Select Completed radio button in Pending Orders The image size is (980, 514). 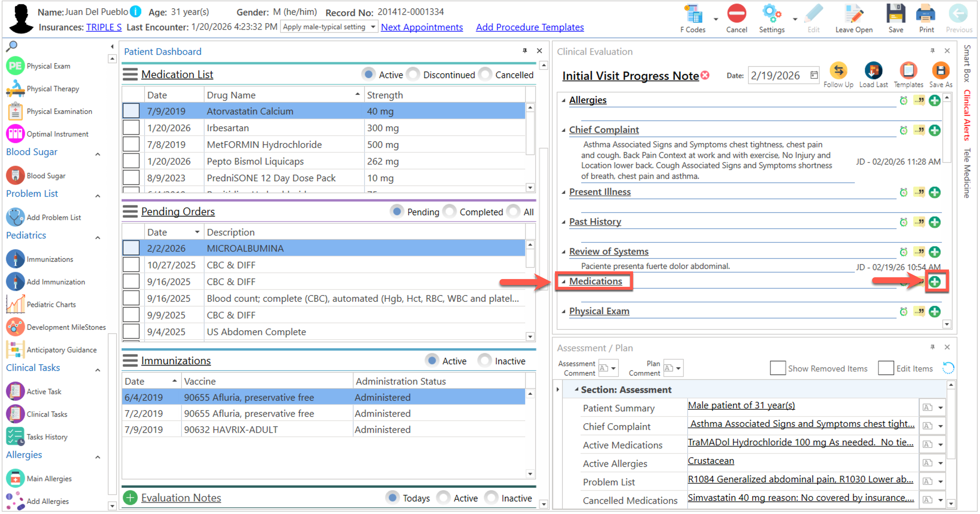click(x=450, y=212)
